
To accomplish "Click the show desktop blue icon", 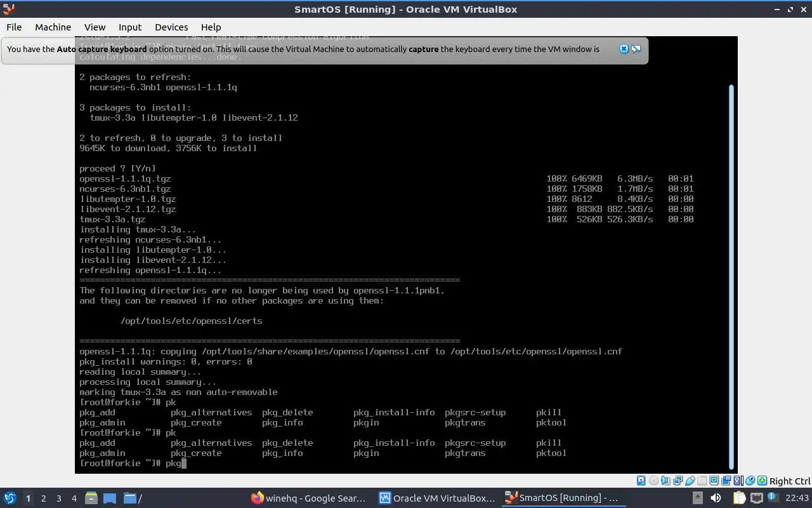I will (110, 498).
